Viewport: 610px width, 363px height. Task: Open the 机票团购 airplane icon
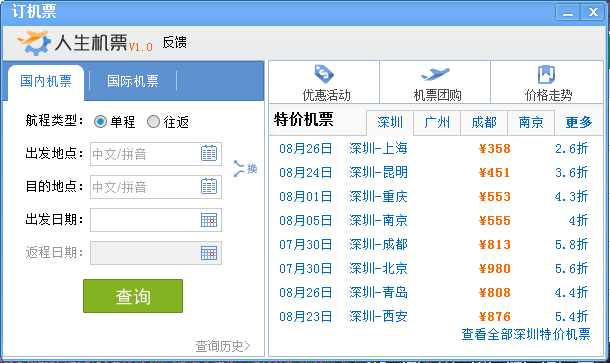click(435, 74)
